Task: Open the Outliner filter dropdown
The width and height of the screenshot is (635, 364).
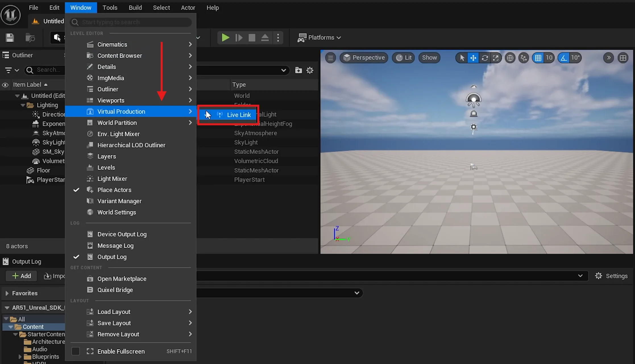Action: pyautogui.click(x=12, y=70)
